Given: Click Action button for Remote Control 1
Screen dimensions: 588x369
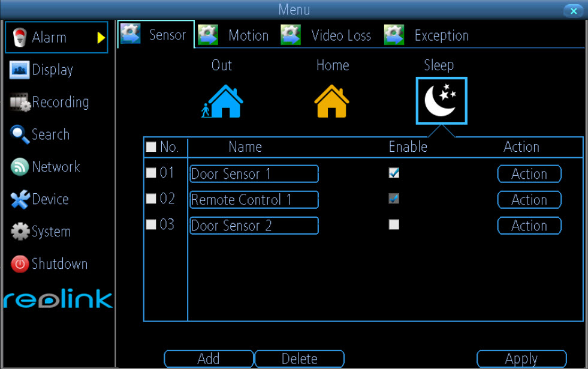Looking at the screenshot, I should (529, 200).
